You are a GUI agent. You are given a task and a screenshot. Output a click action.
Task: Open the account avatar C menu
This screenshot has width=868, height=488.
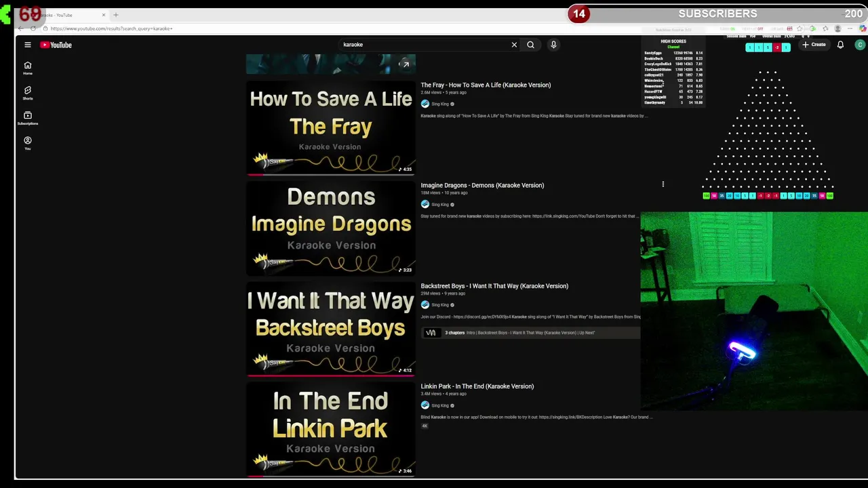coord(860,45)
